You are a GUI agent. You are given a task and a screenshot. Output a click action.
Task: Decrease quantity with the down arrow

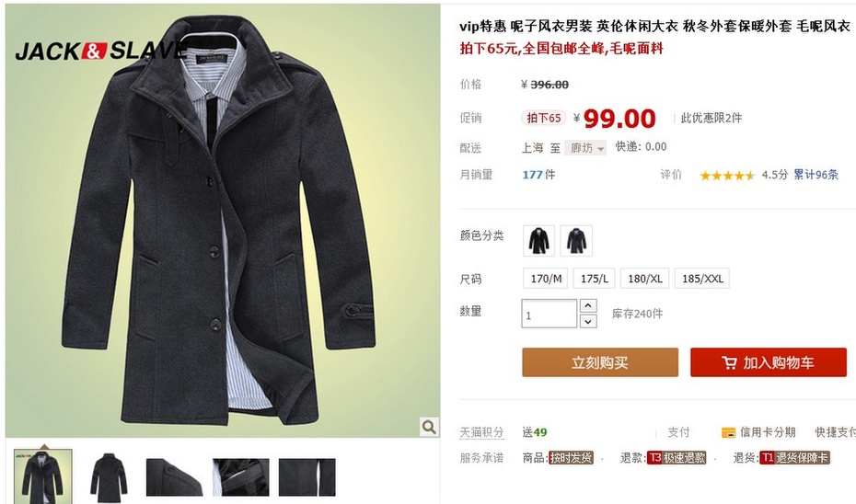tap(588, 321)
